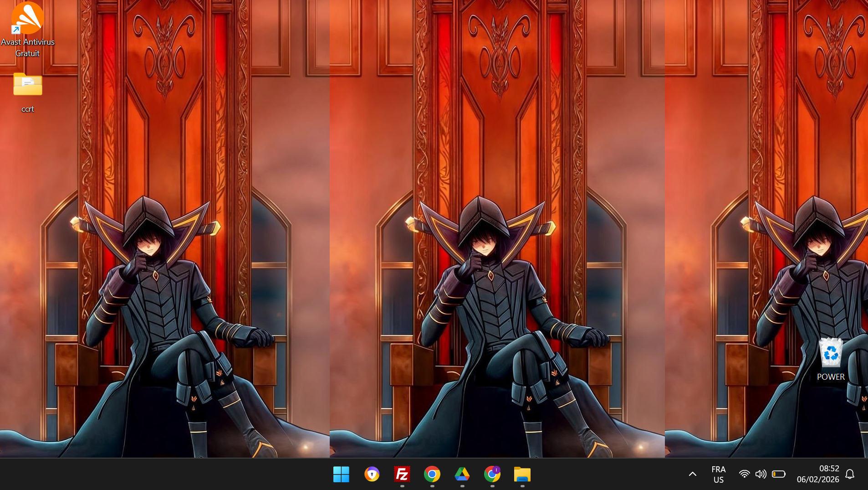Image resolution: width=868 pixels, height=490 pixels.
Task: Open Google Drive from the taskbar
Action: tap(462, 475)
